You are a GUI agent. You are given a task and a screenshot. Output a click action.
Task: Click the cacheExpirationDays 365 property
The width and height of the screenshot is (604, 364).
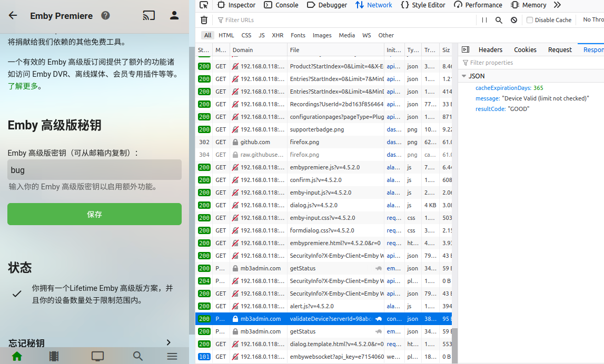coord(509,88)
